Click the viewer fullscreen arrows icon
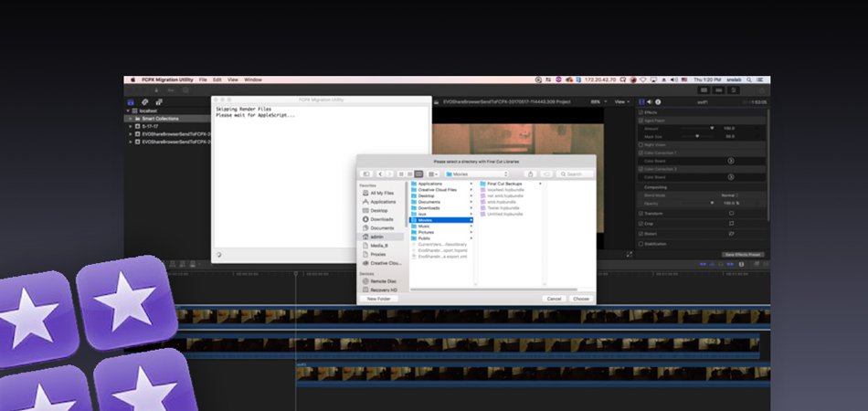This screenshot has height=411, width=868. pos(630,255)
